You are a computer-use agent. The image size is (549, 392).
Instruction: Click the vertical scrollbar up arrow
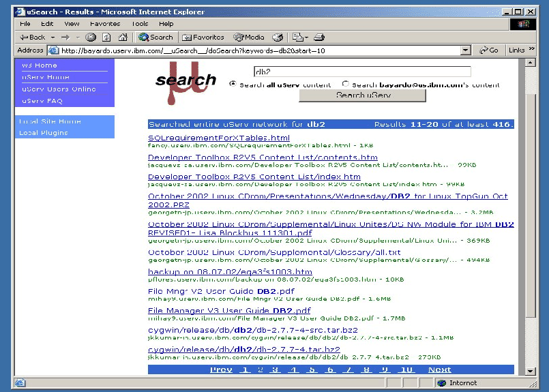tap(530, 63)
